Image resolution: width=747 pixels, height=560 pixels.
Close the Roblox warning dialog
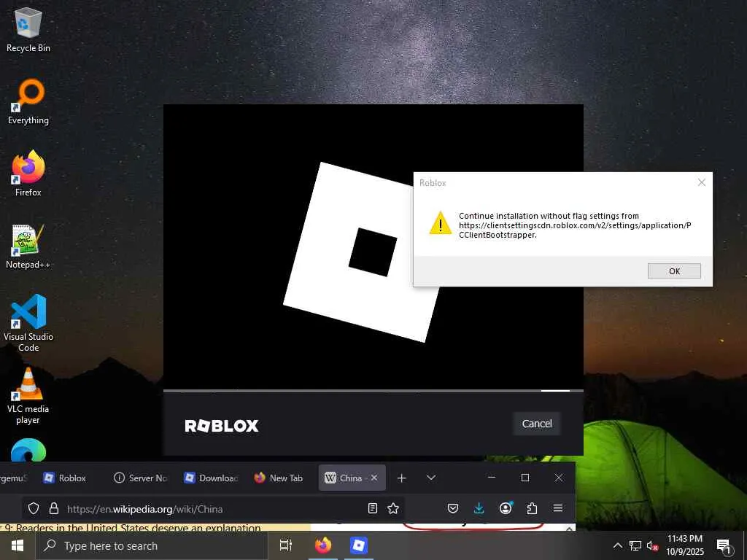click(x=701, y=182)
